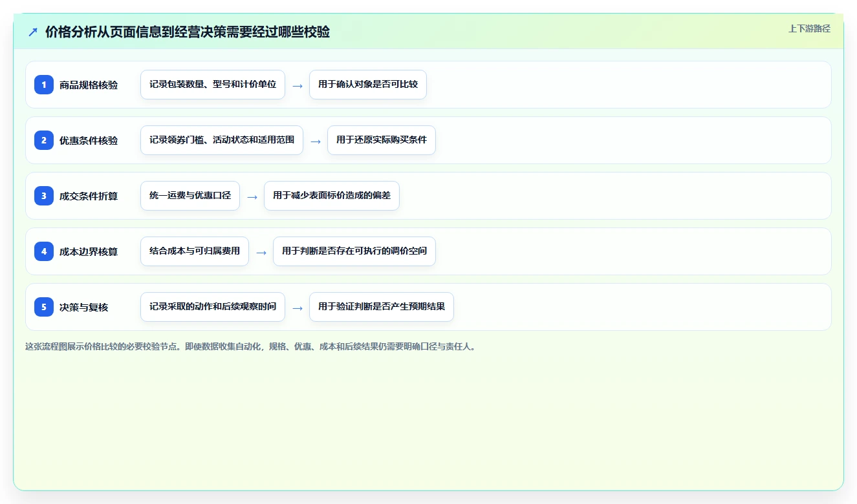Click the 成本边界核算 step label
Viewport: 857px width, 504px height.
(x=89, y=251)
